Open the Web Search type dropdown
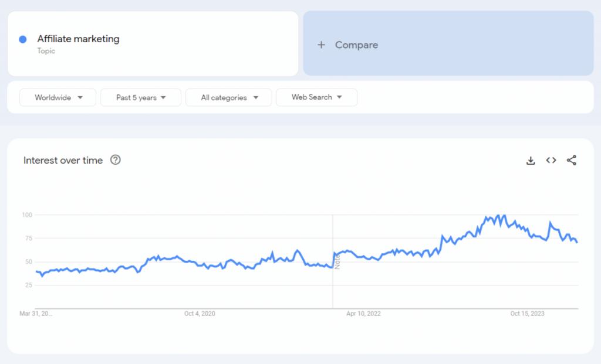This screenshot has height=364, width=601. pyautogui.click(x=316, y=97)
